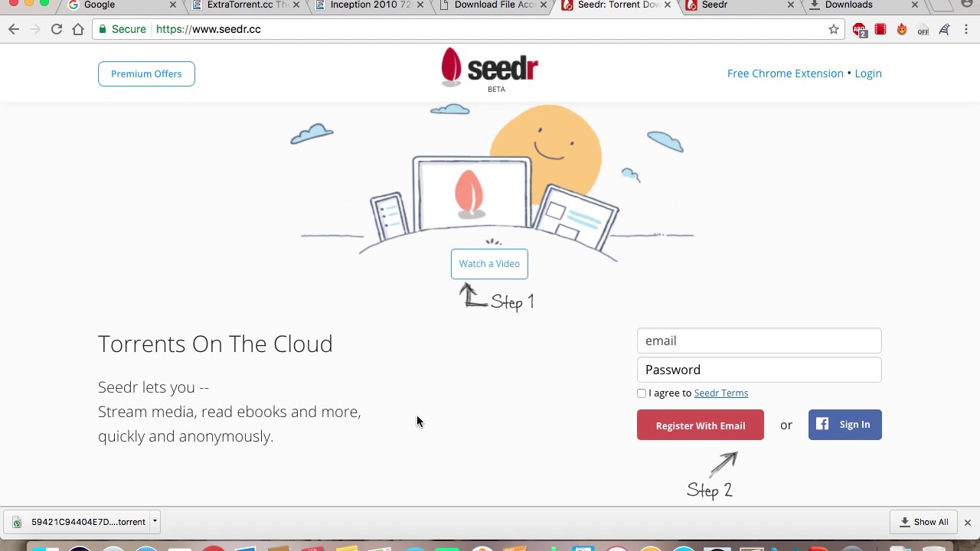Open the Seedr Terms link
Image resolution: width=980 pixels, height=551 pixels.
721,393
